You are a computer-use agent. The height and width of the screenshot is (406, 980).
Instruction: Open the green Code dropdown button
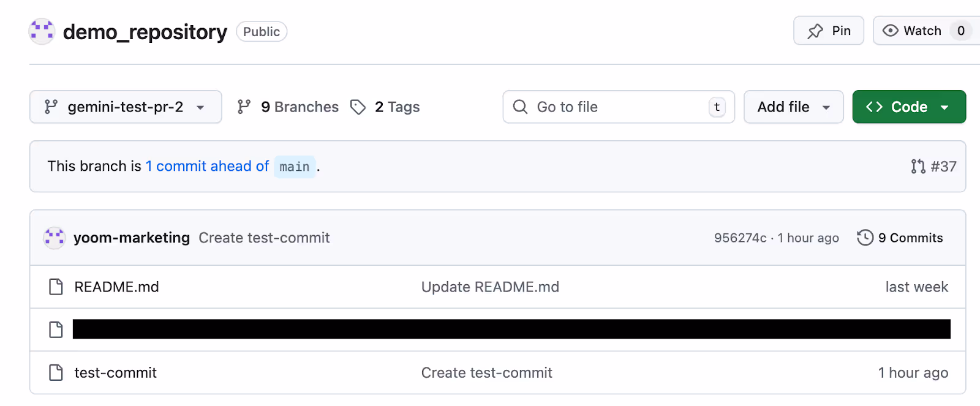tap(909, 107)
